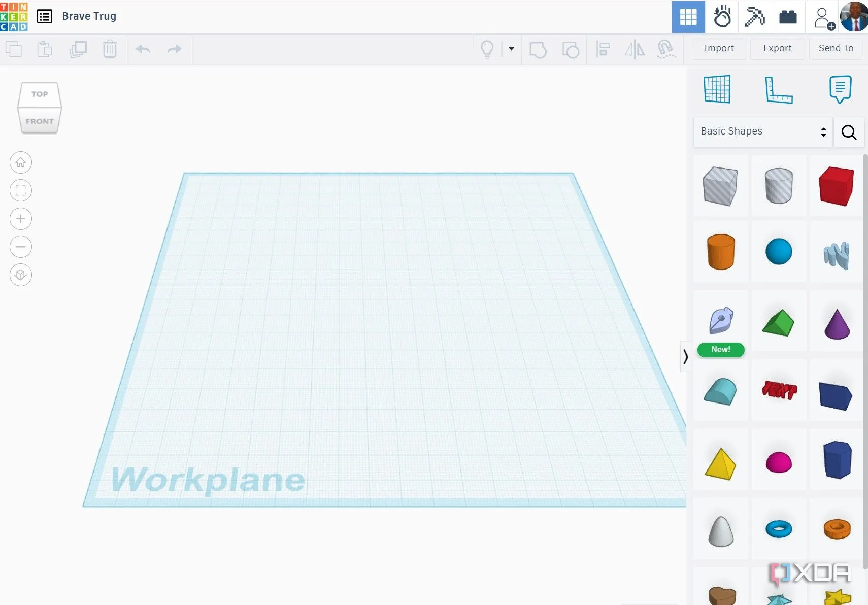Toggle orthographic perspective view cube icon

pyautogui.click(x=21, y=275)
